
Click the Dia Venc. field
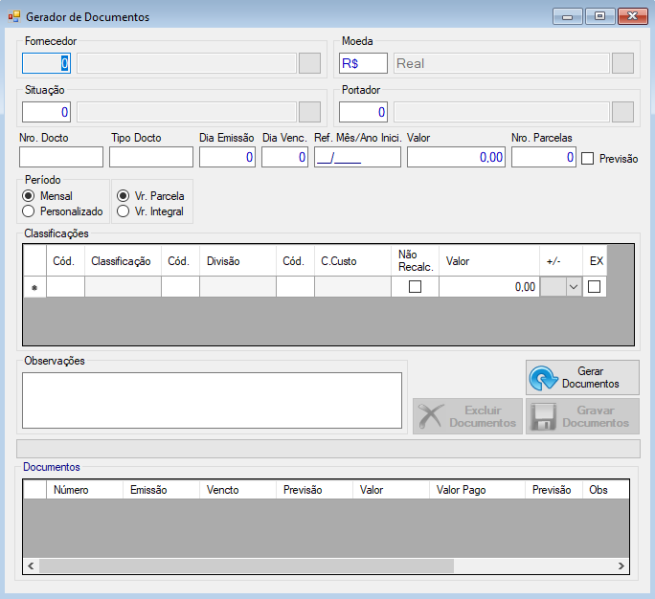tap(285, 157)
